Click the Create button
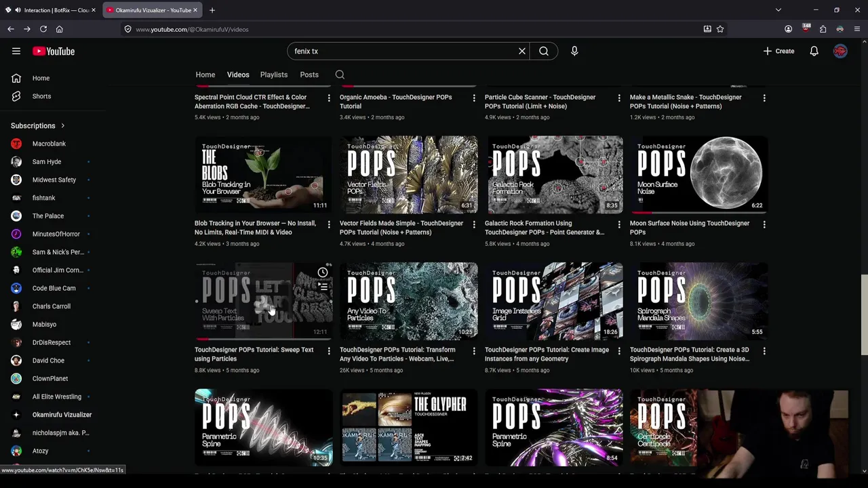 [x=778, y=51]
